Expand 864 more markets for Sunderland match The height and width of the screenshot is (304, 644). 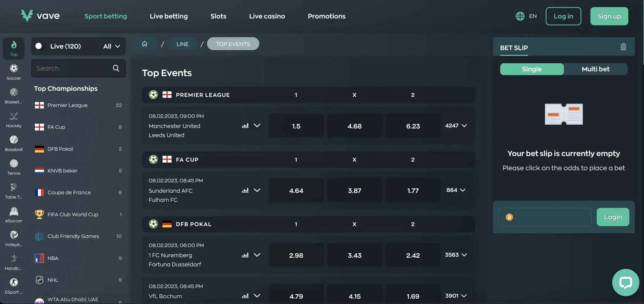tap(456, 190)
